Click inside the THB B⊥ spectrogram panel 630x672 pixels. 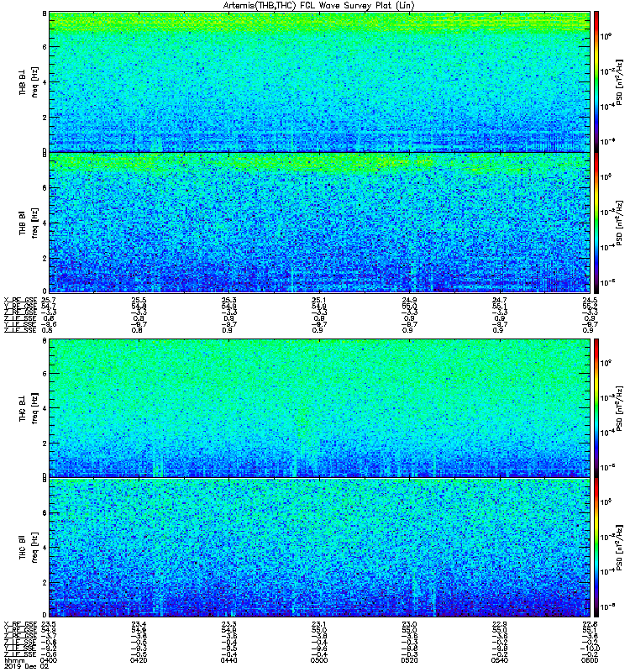tap(319, 81)
